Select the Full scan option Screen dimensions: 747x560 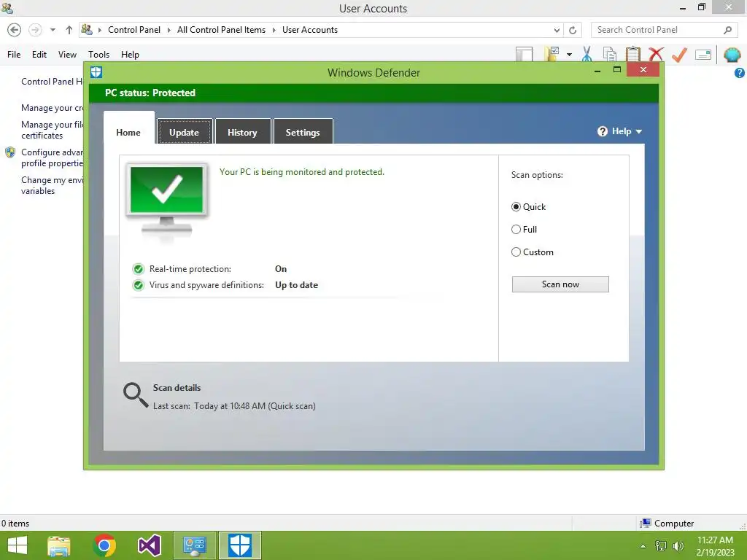pyautogui.click(x=524, y=230)
